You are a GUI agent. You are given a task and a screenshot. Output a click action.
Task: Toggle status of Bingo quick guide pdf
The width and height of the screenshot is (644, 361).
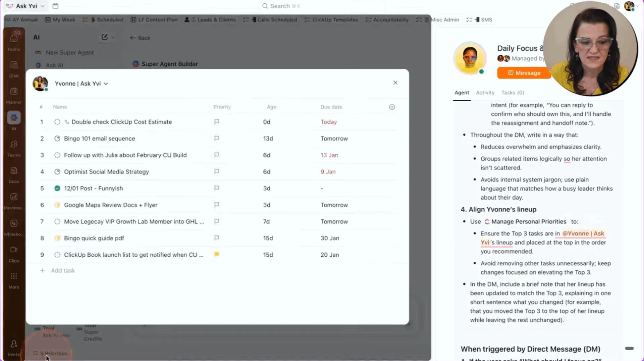tap(57, 238)
